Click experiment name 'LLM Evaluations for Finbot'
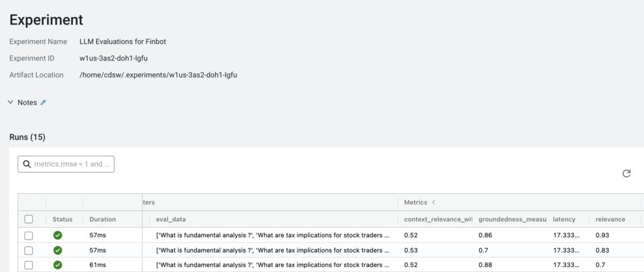 123,42
